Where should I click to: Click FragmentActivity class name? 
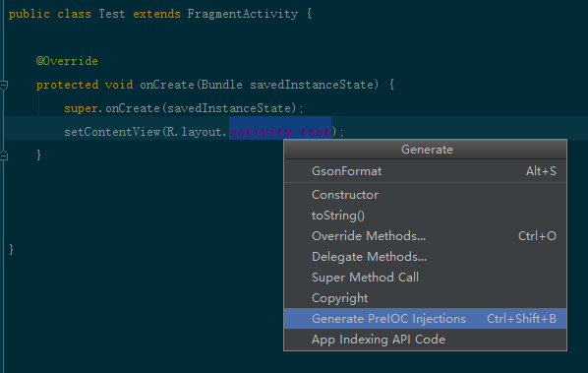pos(243,14)
